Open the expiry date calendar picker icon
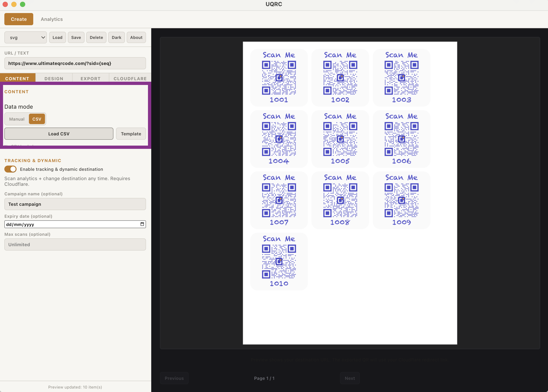The width and height of the screenshot is (548, 392). point(142,224)
